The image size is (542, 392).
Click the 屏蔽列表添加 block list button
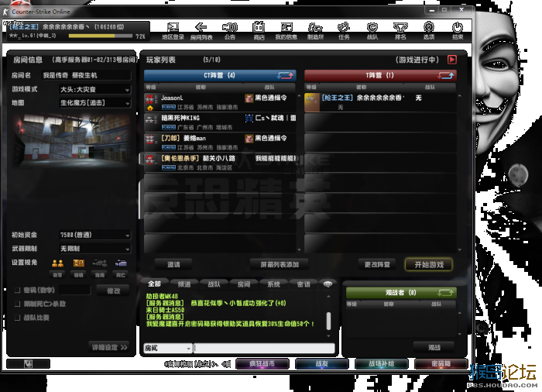click(x=280, y=265)
